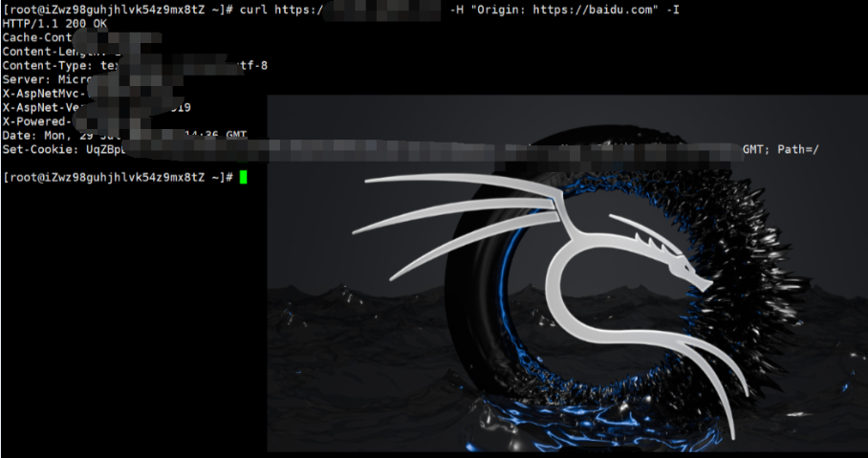Click the "X-Powered-" header line
868x458 pixels.
pos(37,121)
